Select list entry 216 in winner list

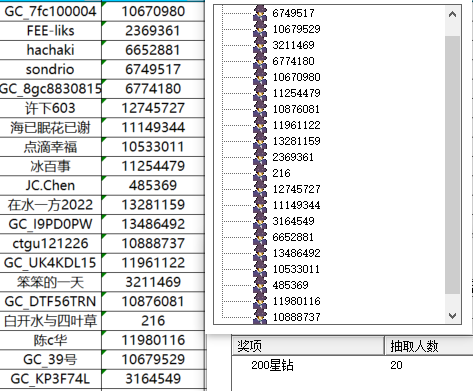[x=281, y=173]
